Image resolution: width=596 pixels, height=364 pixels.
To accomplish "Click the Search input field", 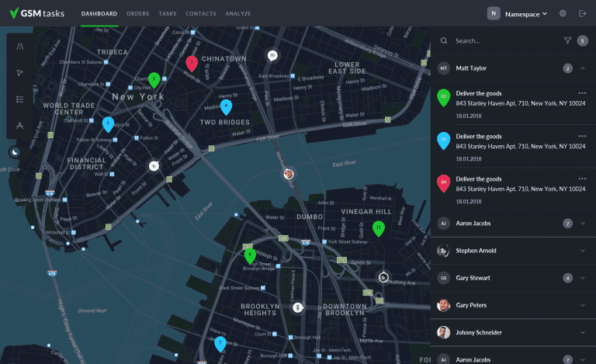I will 504,41.
